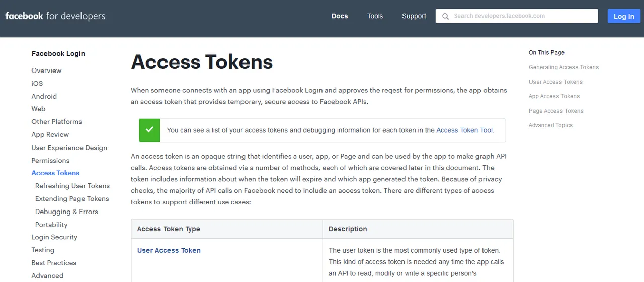The width and height of the screenshot is (644, 282).
Task: Open the Android sidebar page
Action: (x=44, y=96)
